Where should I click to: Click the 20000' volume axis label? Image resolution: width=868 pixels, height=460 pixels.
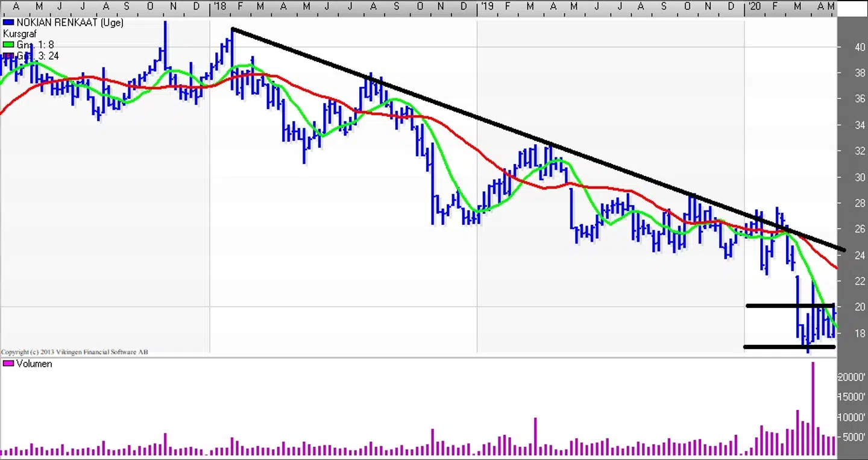[852, 377]
